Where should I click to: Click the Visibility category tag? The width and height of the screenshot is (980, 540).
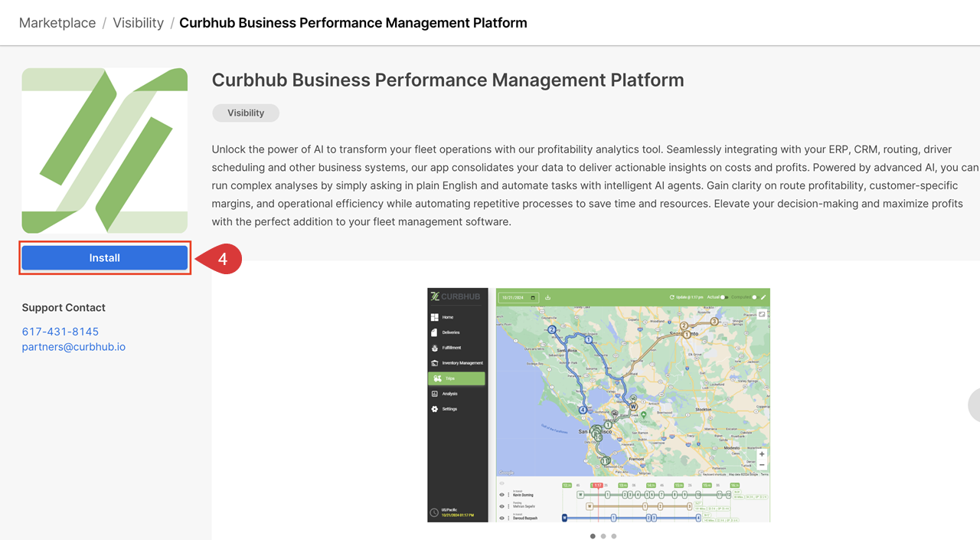tap(246, 113)
